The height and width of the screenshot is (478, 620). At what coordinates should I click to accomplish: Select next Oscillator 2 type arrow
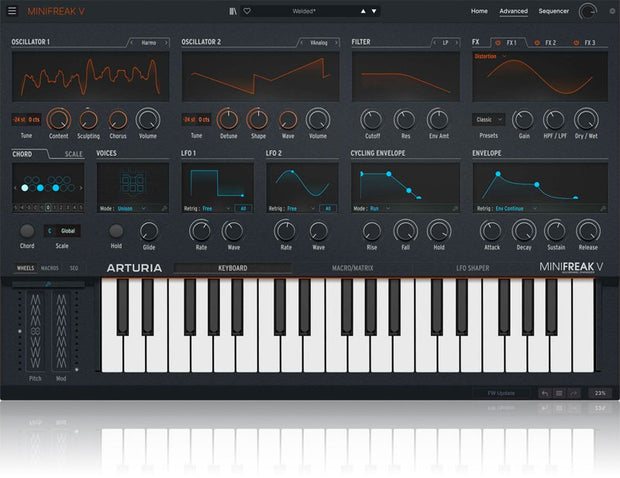[336, 43]
